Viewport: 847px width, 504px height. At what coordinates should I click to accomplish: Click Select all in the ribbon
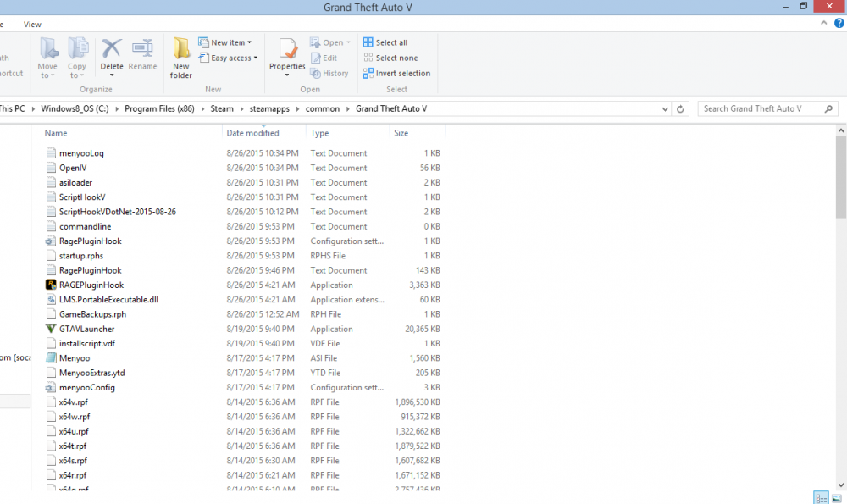(x=385, y=42)
